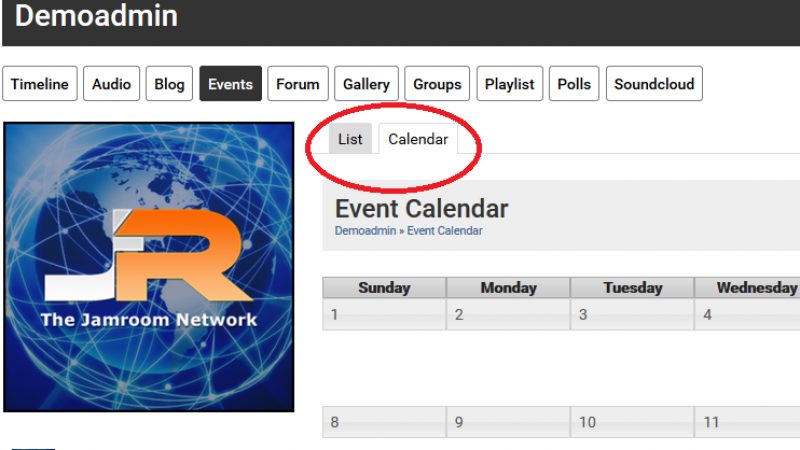
Task: Open the Blog section
Action: [169, 84]
